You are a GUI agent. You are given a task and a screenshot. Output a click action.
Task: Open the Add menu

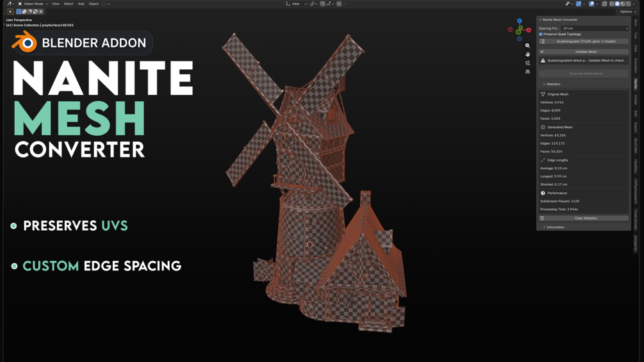[81, 4]
